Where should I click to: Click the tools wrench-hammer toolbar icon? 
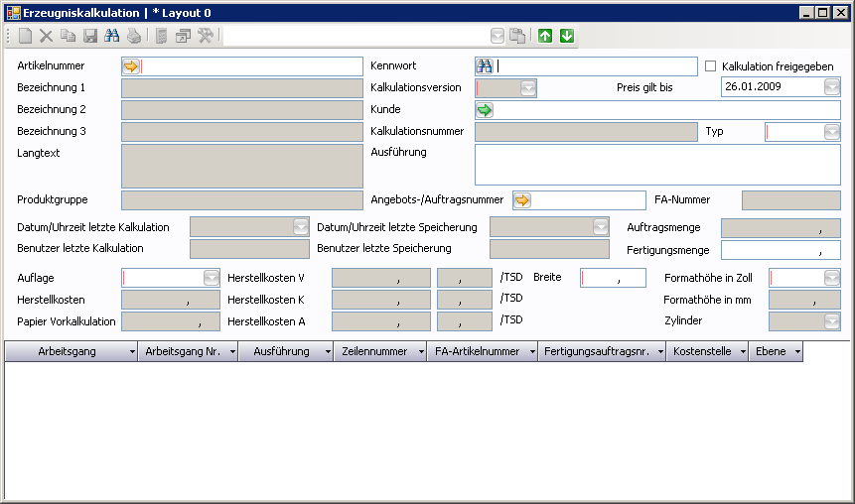[x=206, y=36]
